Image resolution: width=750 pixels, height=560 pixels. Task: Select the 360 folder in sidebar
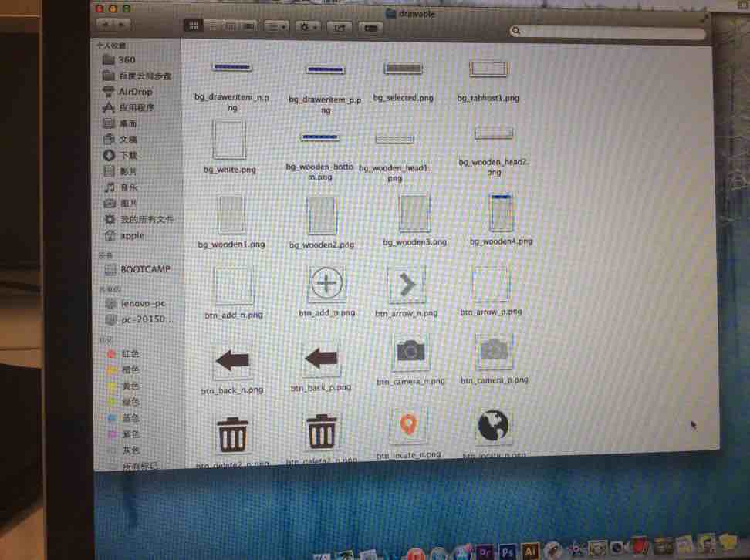127,59
